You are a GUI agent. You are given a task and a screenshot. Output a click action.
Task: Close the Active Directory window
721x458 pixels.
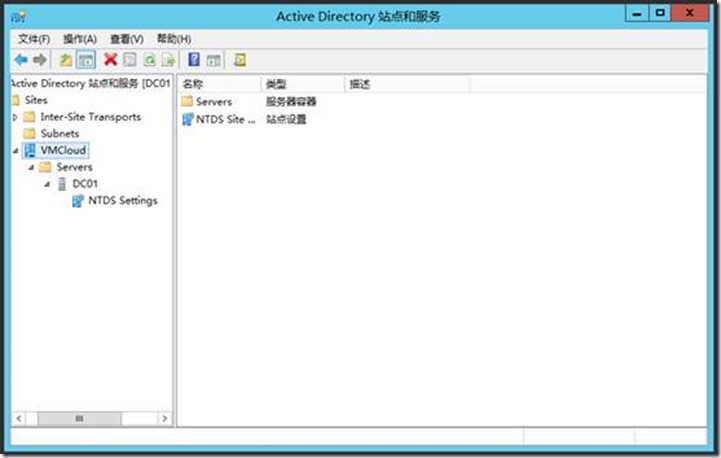[x=689, y=13]
